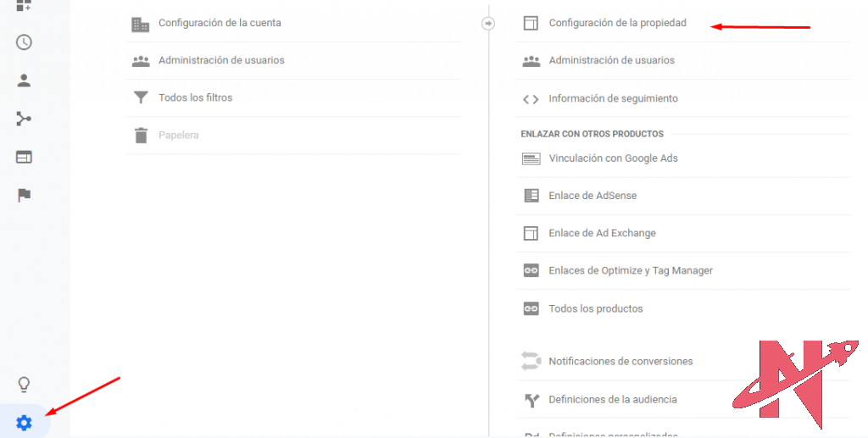The height and width of the screenshot is (438, 868).
Task: Open the Conversions flag icon
Action: (x=24, y=195)
